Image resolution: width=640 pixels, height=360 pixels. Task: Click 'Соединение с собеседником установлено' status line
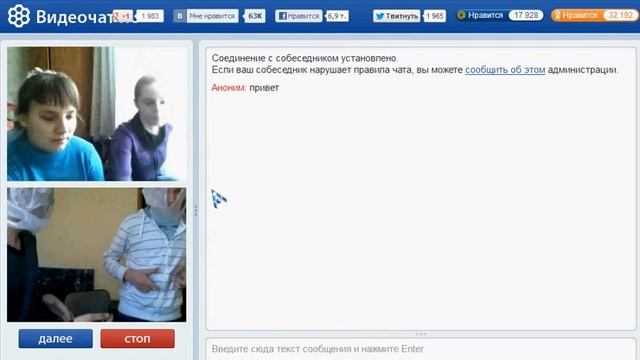point(304,58)
